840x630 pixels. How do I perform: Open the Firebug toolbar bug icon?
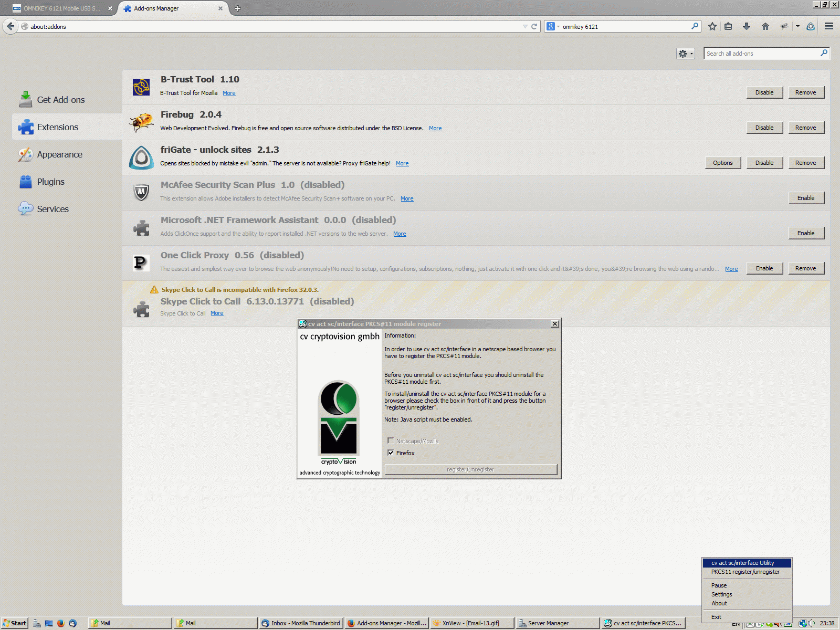(x=784, y=26)
